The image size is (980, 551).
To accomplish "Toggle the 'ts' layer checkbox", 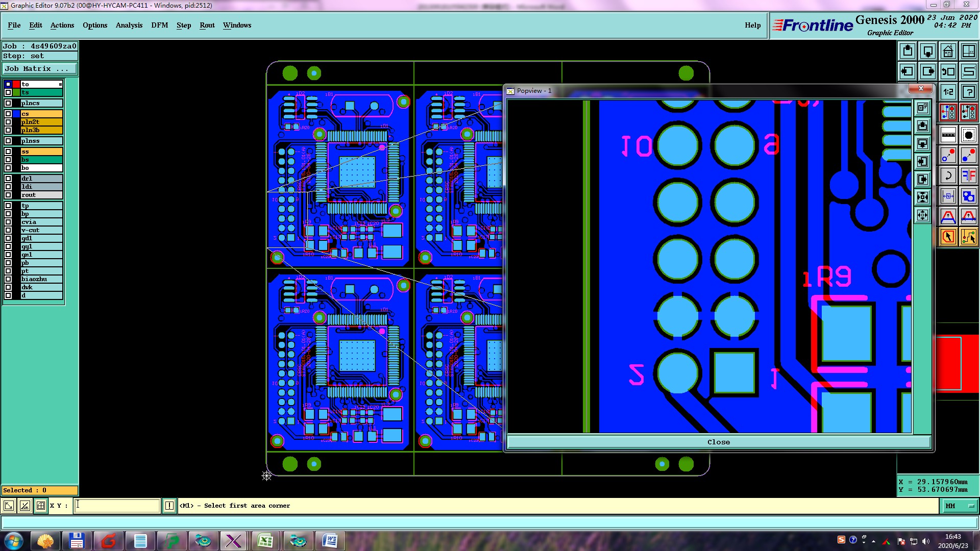I will pos(8,92).
